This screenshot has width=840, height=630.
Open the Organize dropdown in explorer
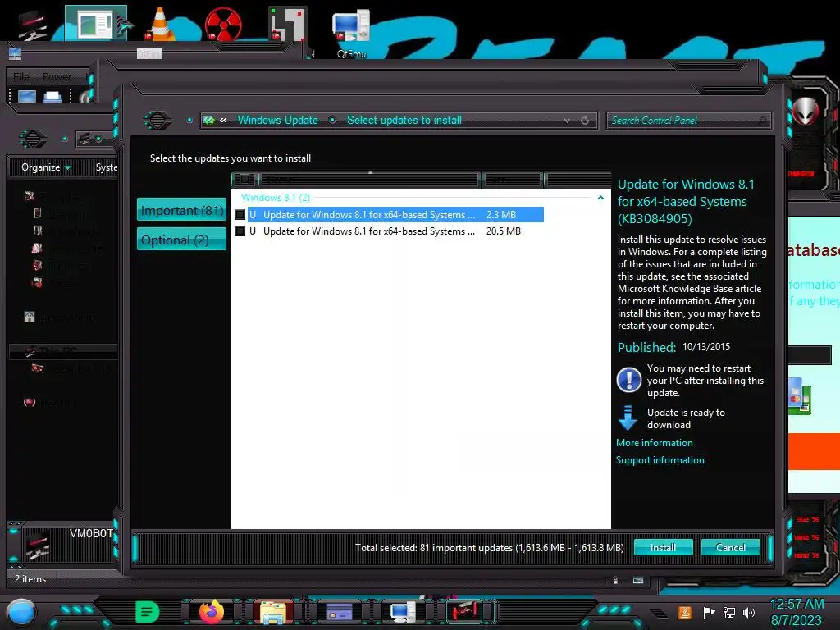pos(46,167)
